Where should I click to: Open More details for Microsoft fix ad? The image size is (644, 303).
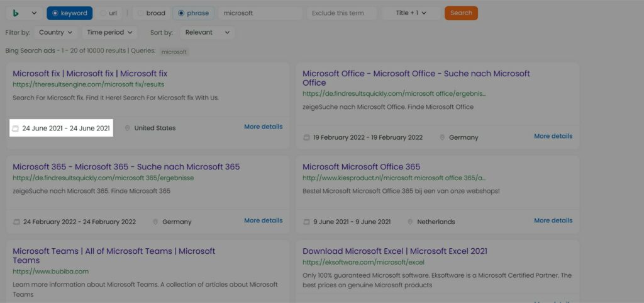pyautogui.click(x=264, y=127)
